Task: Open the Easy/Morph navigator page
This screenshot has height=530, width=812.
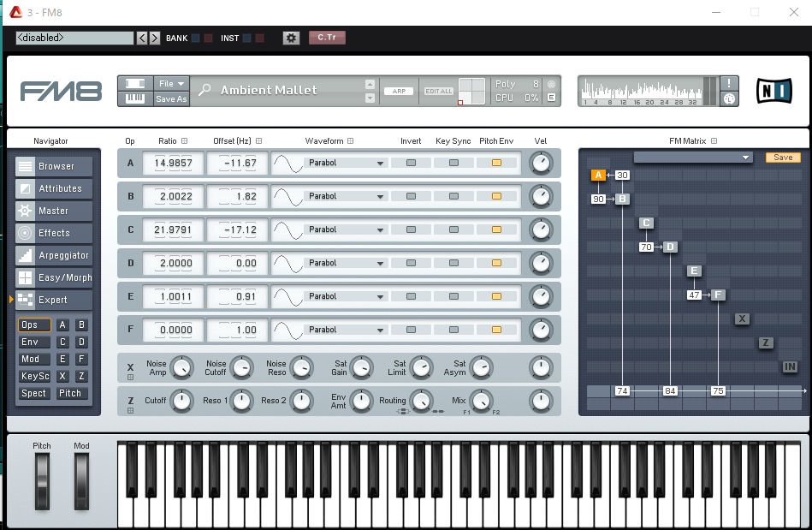Action: 54,277
